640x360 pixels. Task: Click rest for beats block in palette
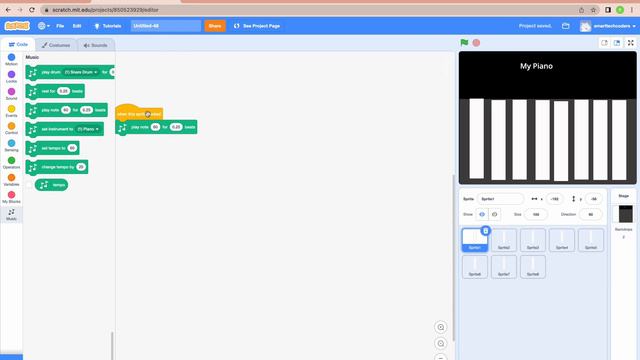55,91
